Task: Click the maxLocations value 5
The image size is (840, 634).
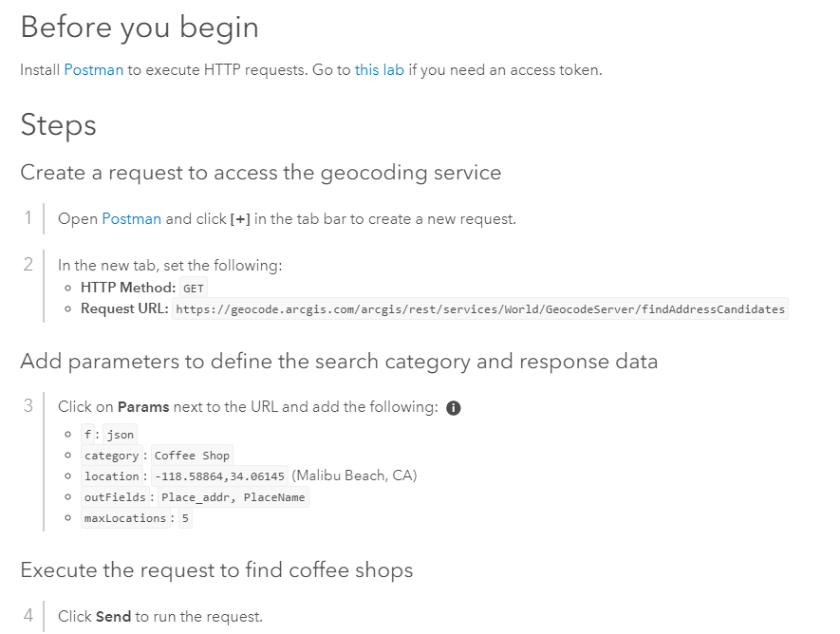Action: [x=185, y=518]
